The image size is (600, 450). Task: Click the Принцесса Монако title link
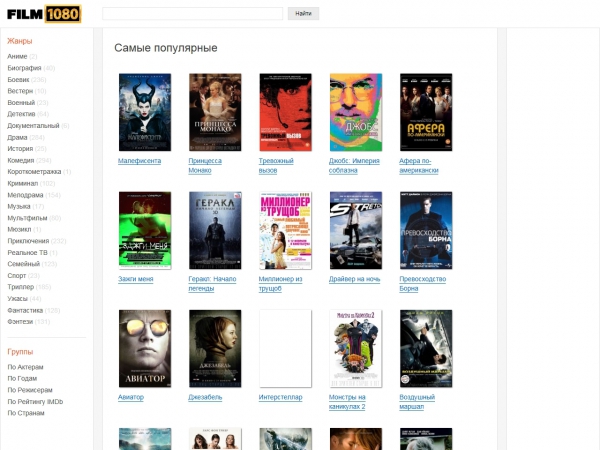click(x=205, y=165)
